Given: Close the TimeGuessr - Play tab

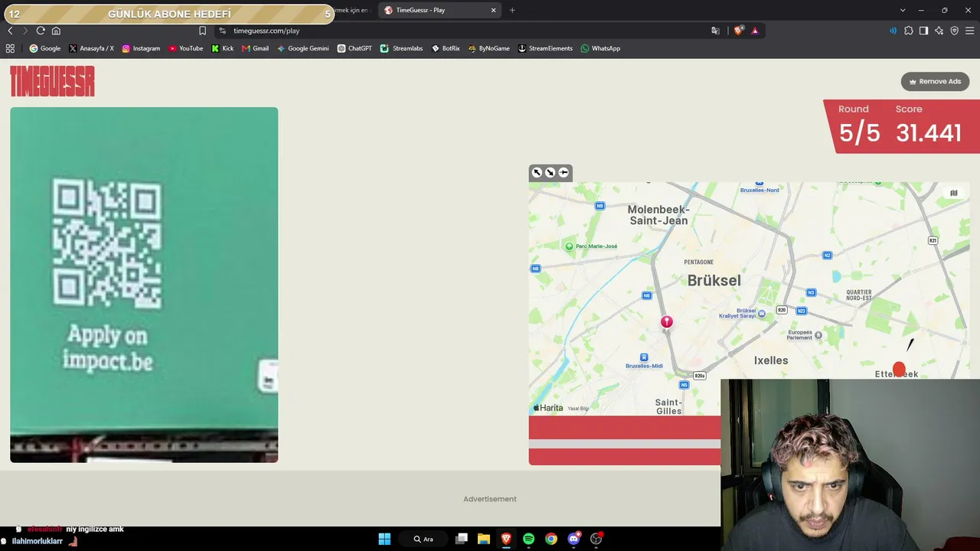Looking at the screenshot, I should tap(493, 10).
